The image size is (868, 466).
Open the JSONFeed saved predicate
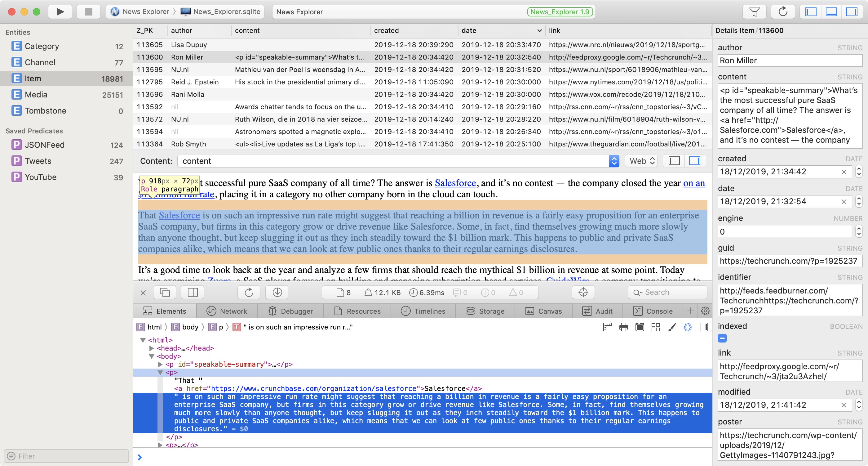(x=67, y=145)
